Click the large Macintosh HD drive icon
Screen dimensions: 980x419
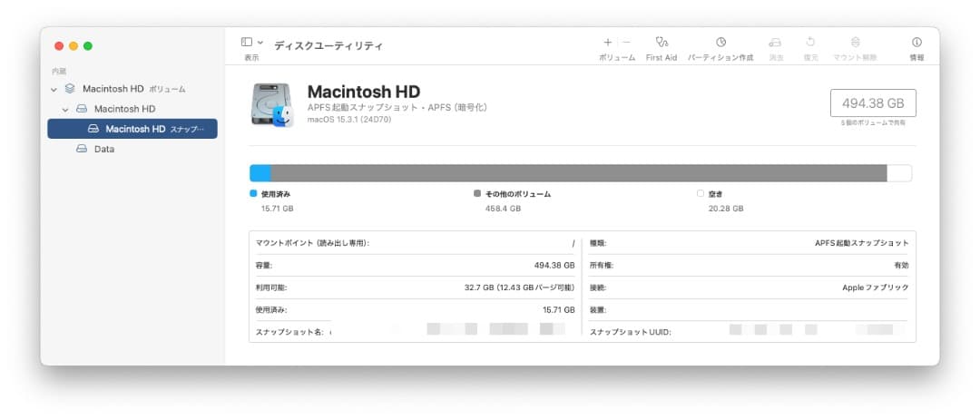coord(272,105)
